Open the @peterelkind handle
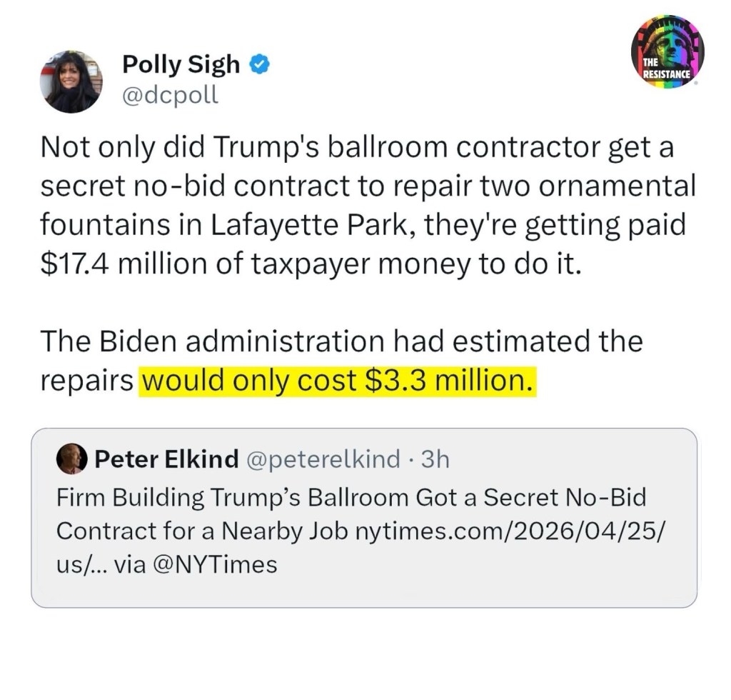Viewport: 731px width, 700px height. (x=323, y=459)
